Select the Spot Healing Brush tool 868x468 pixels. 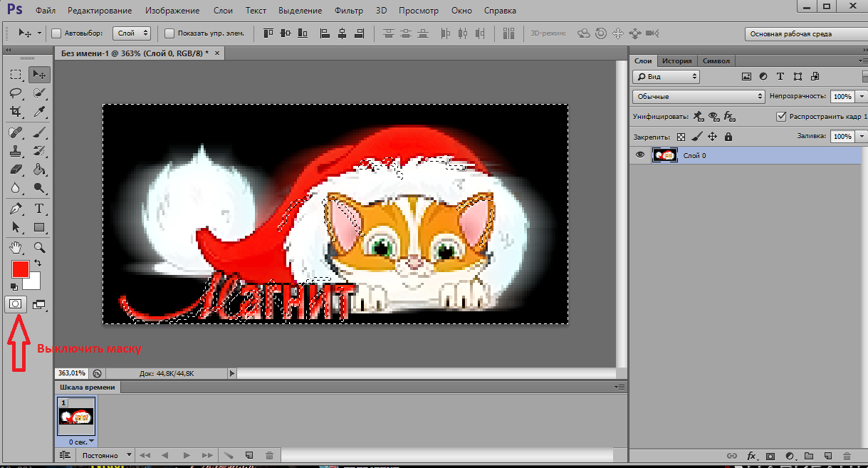(x=17, y=132)
